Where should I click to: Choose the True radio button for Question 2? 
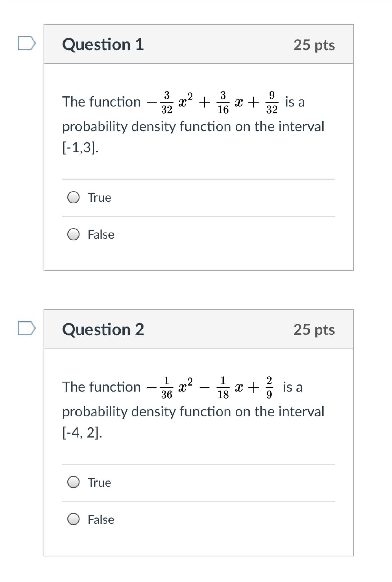coord(74,482)
